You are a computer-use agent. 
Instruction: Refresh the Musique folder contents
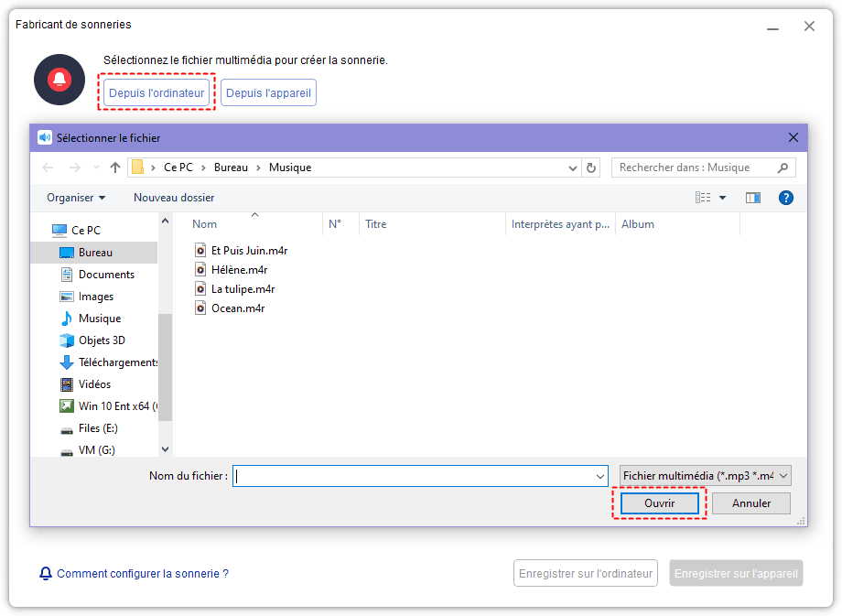(590, 168)
